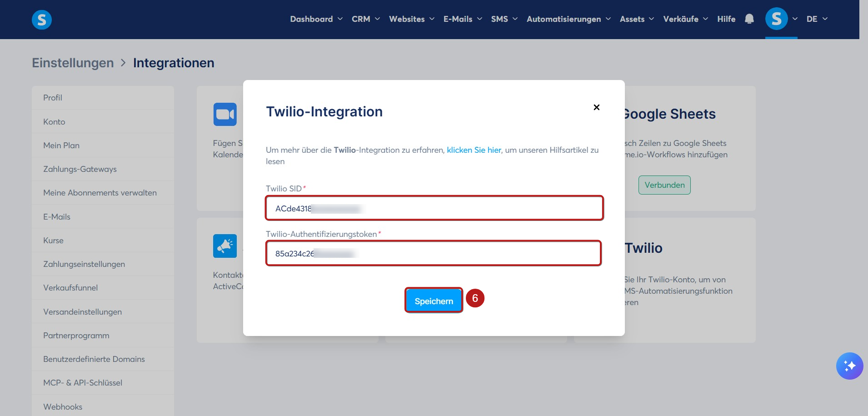Screen dimensions: 868x416
Task: Expand the Verkäufe dropdown menu
Action: point(685,19)
